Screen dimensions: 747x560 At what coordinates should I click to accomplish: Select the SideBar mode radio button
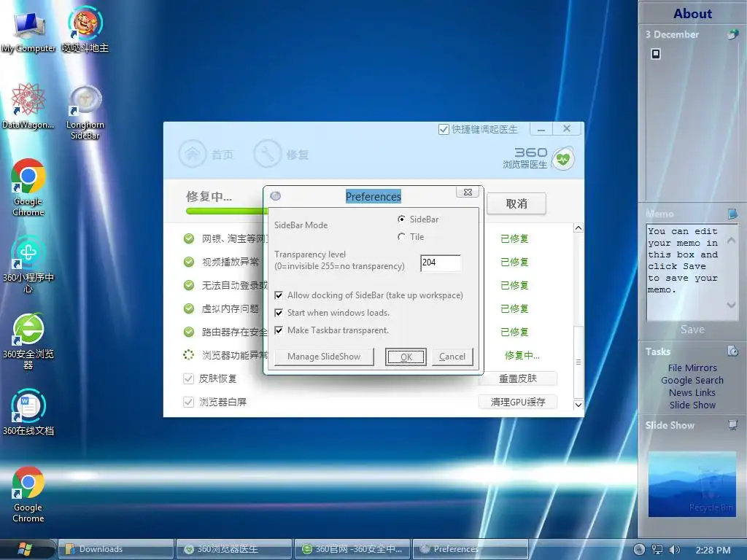click(x=402, y=219)
